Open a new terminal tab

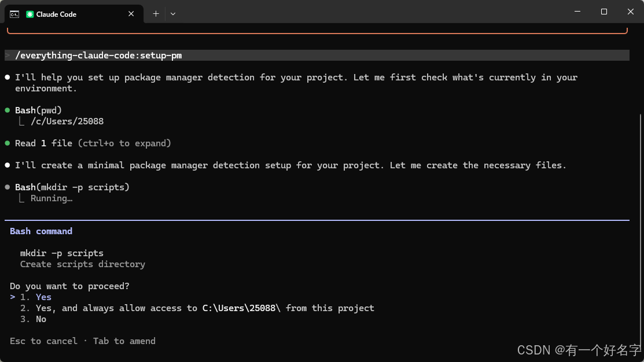pyautogui.click(x=156, y=14)
